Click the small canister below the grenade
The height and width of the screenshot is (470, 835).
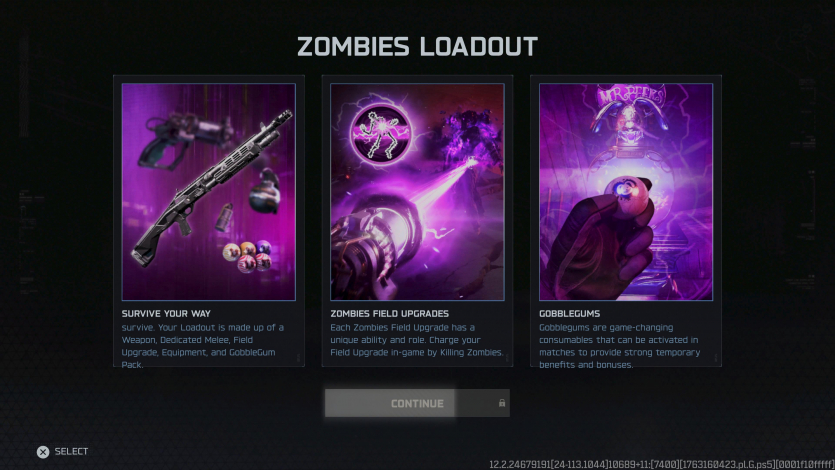point(224,217)
